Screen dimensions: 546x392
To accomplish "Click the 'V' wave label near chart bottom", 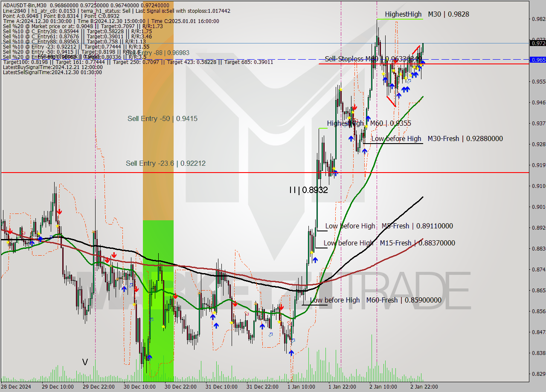I will tap(85, 362).
